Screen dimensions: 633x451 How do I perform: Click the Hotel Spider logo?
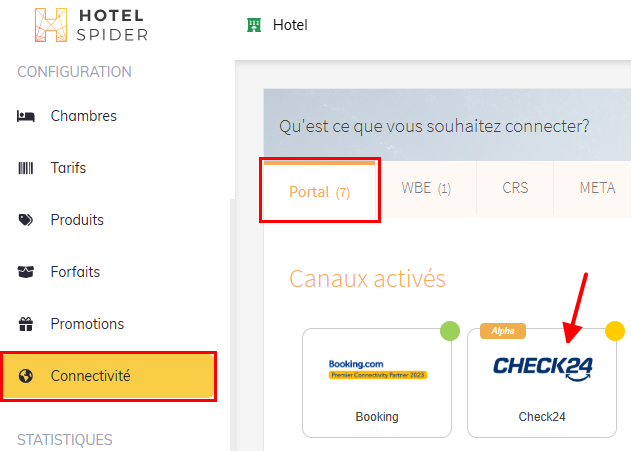point(90,26)
